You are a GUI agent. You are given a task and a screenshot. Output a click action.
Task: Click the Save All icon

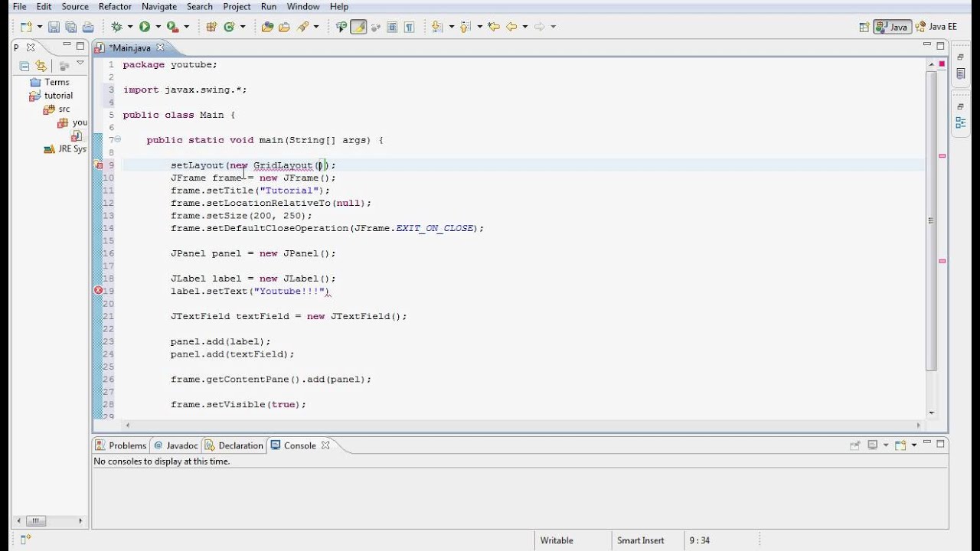[70, 27]
